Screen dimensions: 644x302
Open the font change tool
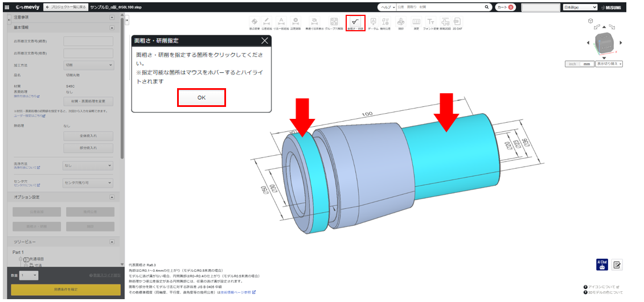point(430,23)
